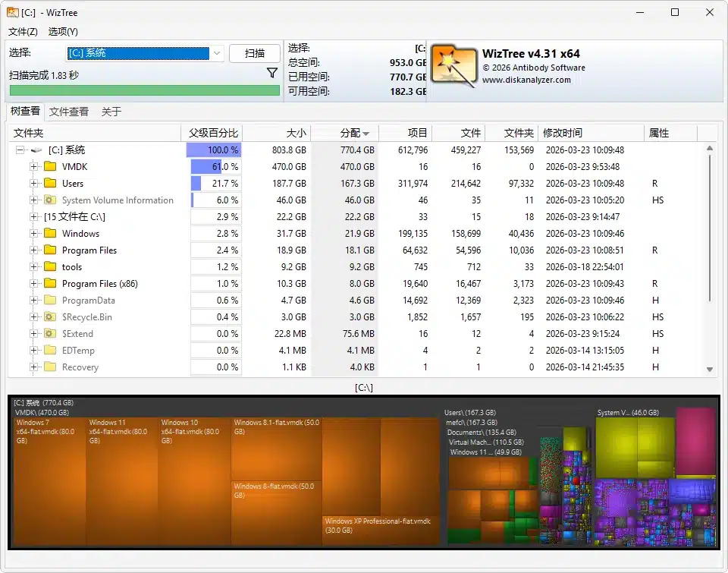Switch to the 关于 tab
Image resolution: width=728 pixels, height=573 pixels.
pos(111,112)
